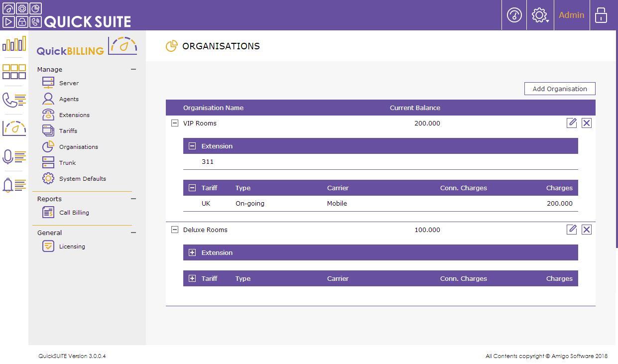Screen dimensions: 618x364
Task: Click the edit icon for VIP Rooms
Action: click(x=571, y=123)
